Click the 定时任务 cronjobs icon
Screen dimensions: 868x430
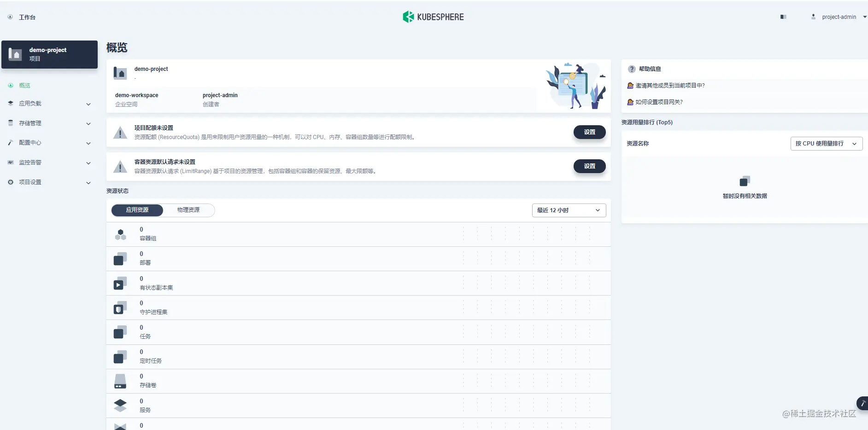pyautogui.click(x=120, y=357)
